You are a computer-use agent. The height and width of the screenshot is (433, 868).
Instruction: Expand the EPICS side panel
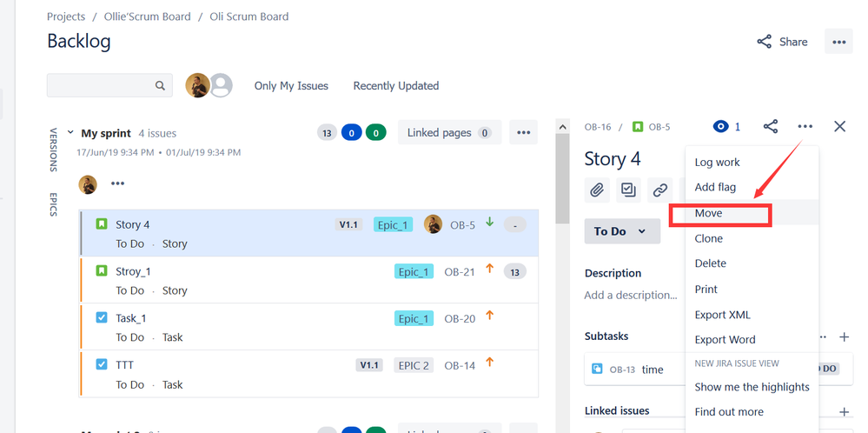point(54,204)
